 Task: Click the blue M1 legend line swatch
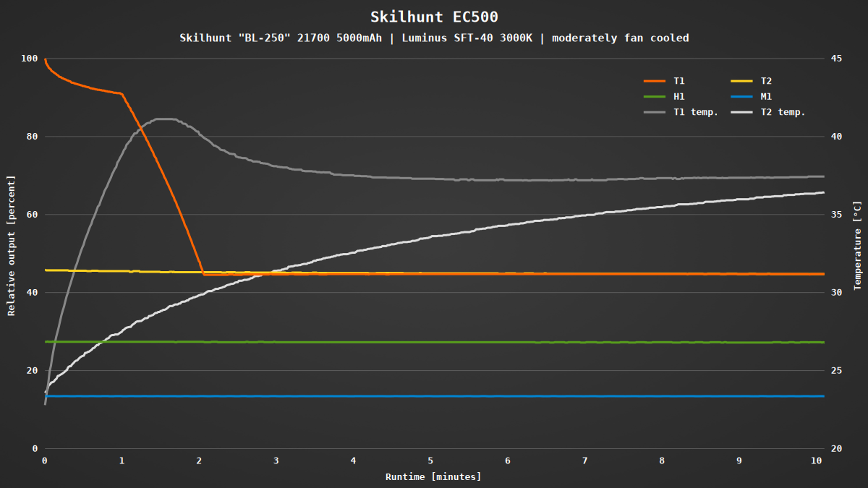742,97
